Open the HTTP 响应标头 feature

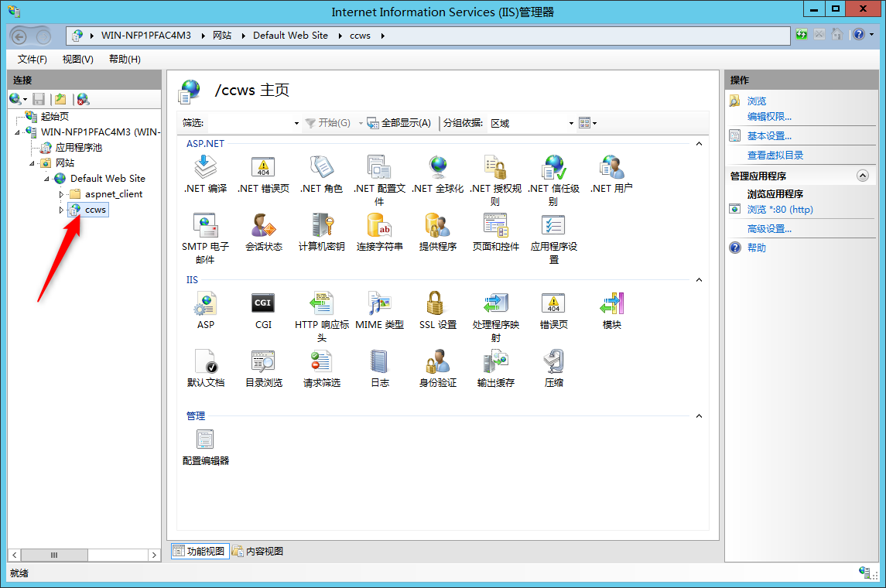[322, 317]
